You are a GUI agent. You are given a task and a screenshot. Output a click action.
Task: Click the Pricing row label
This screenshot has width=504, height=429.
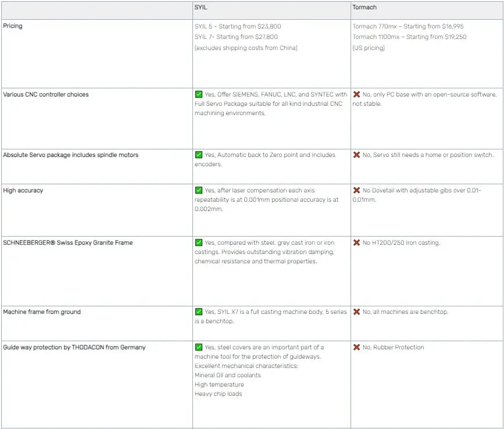click(x=13, y=26)
